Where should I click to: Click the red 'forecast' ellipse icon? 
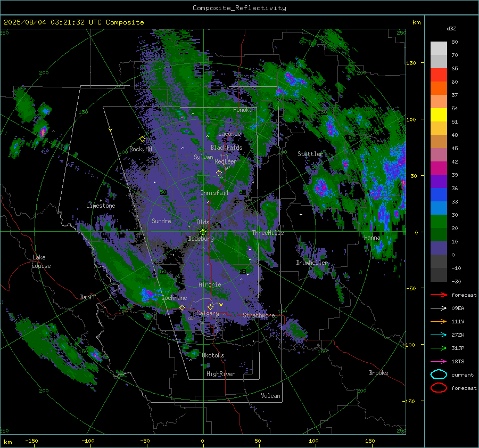coord(439,388)
